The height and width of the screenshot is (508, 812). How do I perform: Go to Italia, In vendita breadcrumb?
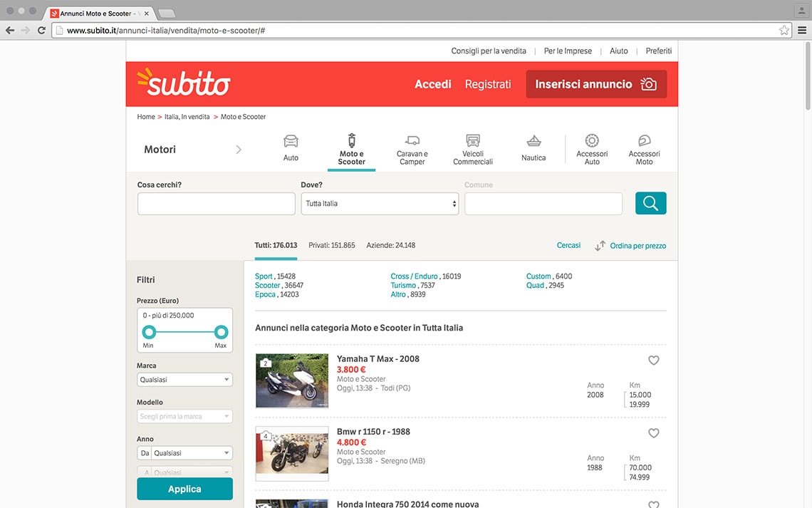click(x=187, y=117)
